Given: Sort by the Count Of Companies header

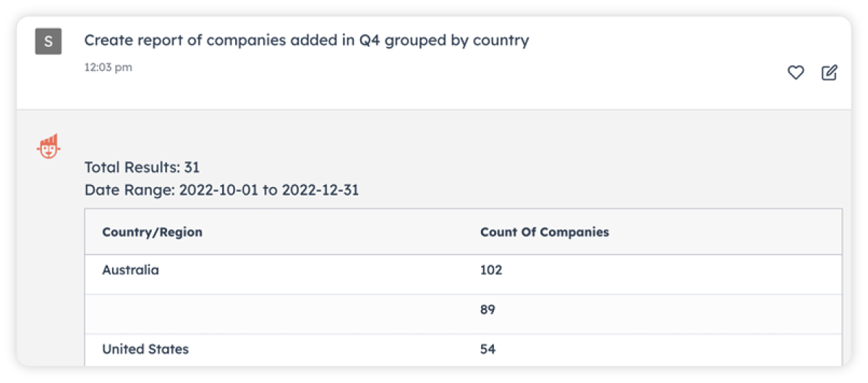Looking at the screenshot, I should pyautogui.click(x=544, y=232).
